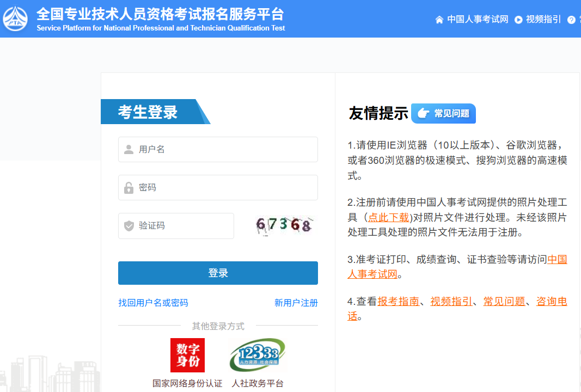The height and width of the screenshot is (392, 581).
Task: Click the person icon in the username field
Action: click(x=127, y=150)
